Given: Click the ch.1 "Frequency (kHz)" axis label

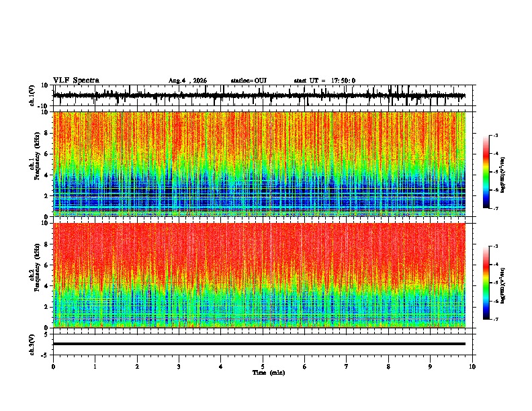Looking at the screenshot, I should 37,156.
